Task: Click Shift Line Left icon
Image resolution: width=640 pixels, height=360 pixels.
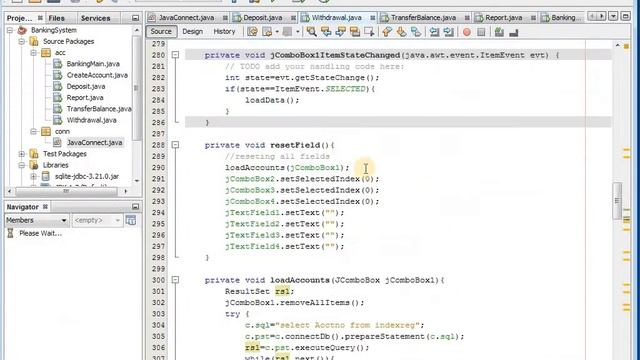Action: point(434,32)
